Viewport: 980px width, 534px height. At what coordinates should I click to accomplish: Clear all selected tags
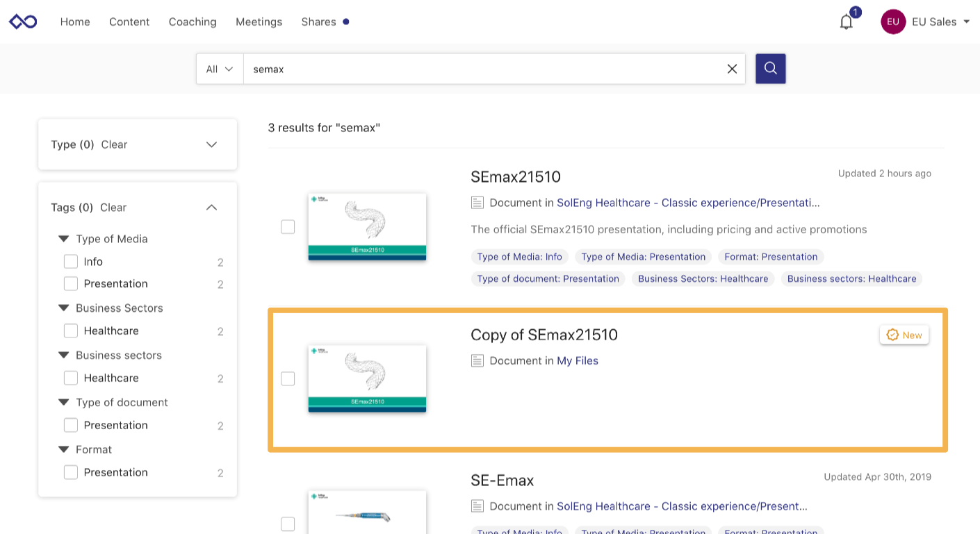pyautogui.click(x=115, y=207)
